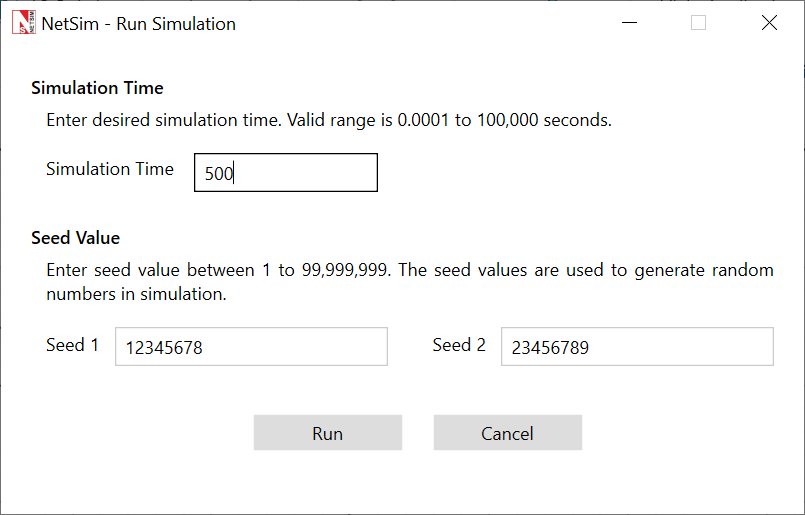Minimize the Run Simulation window
Image resolution: width=805 pixels, height=515 pixels.
pyautogui.click(x=629, y=23)
